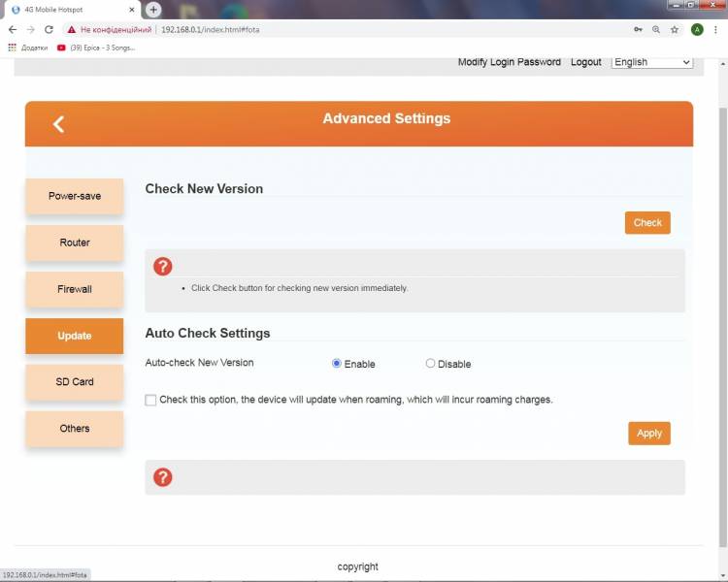This screenshot has height=582, width=728.
Task: Open the apps grid bookmark icon
Action: pyautogui.click(x=12, y=48)
